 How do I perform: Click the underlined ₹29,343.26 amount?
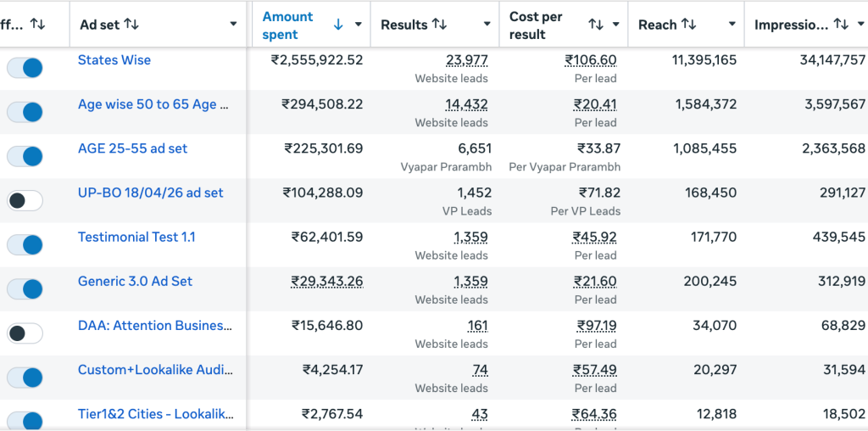point(327,282)
